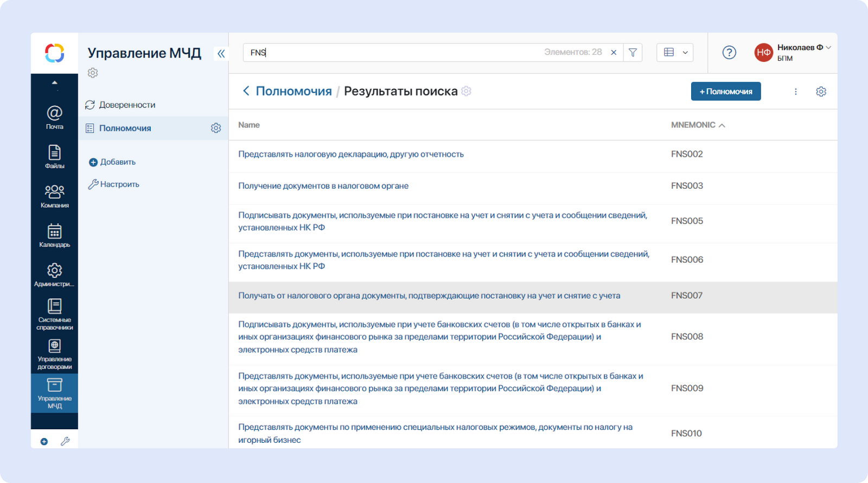Click the plus icon at sidebar bottom
The image size is (868, 483).
coord(44,442)
